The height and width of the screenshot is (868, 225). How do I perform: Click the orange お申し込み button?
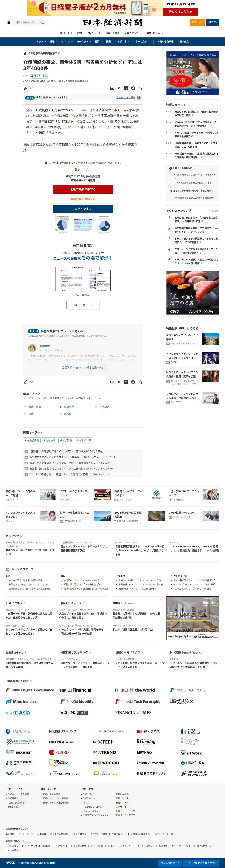pos(197,22)
